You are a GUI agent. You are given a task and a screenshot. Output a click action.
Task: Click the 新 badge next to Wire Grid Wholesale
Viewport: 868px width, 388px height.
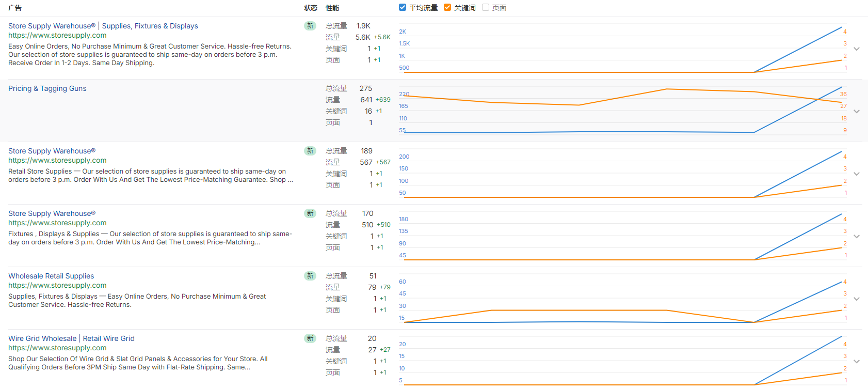click(310, 338)
